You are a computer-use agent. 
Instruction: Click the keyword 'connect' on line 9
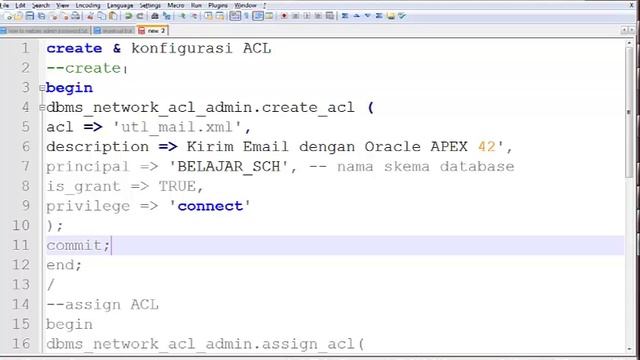pos(210,206)
